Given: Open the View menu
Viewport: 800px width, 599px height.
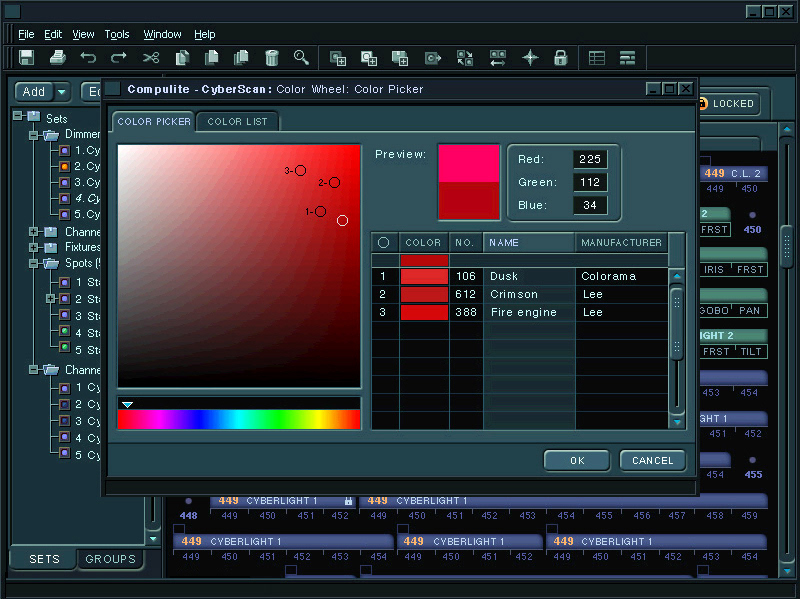Looking at the screenshot, I should (x=83, y=34).
